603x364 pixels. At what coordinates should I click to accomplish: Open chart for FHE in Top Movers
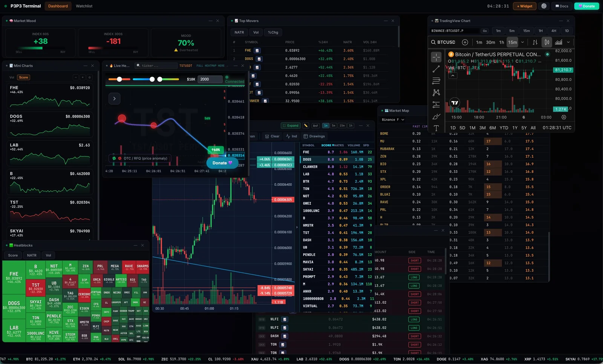257,50
